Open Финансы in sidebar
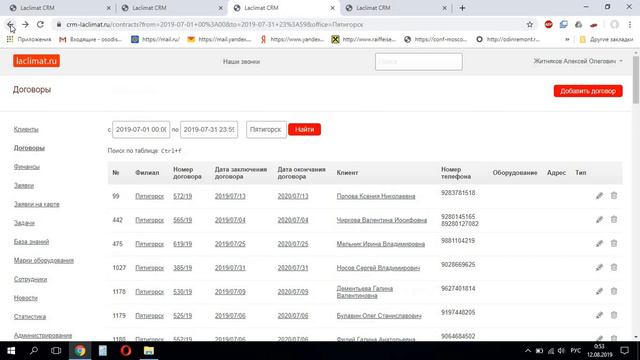640x360 pixels. [x=27, y=167]
